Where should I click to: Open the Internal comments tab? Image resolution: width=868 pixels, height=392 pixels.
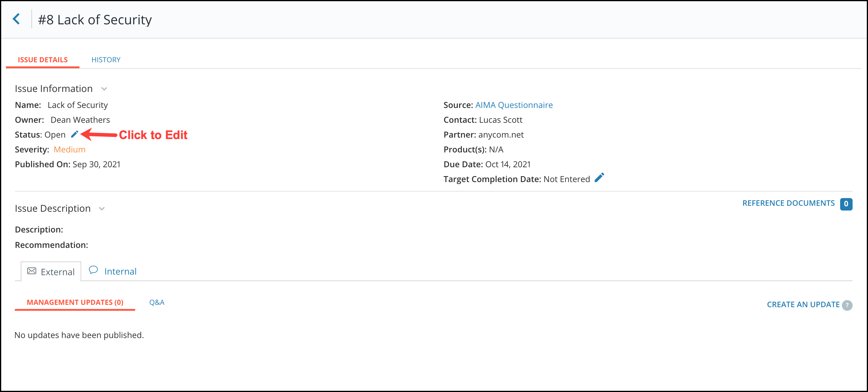point(113,271)
